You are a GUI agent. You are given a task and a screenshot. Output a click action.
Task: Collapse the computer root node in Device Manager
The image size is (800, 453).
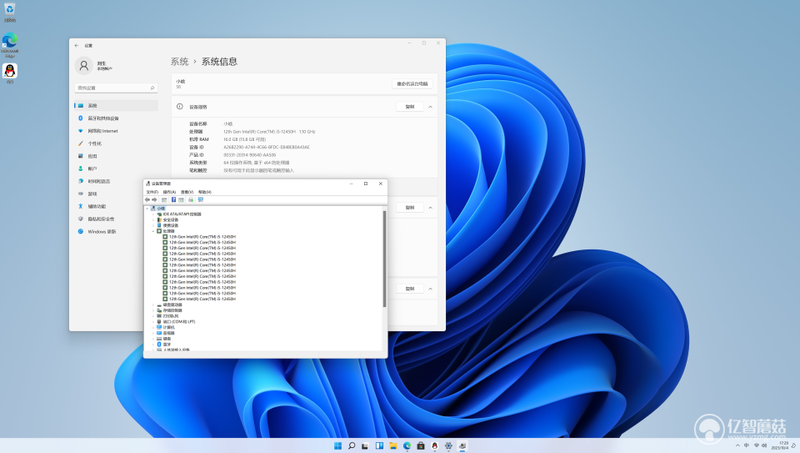click(147, 209)
